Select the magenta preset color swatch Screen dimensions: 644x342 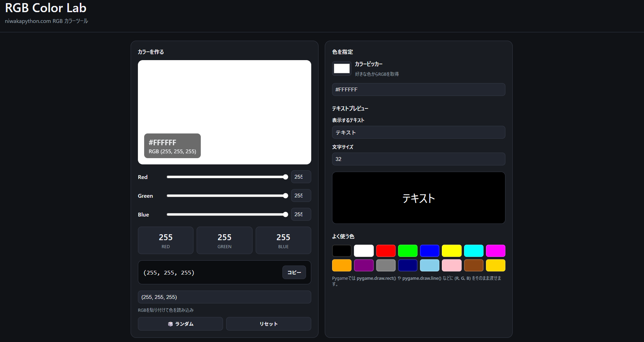coord(496,251)
